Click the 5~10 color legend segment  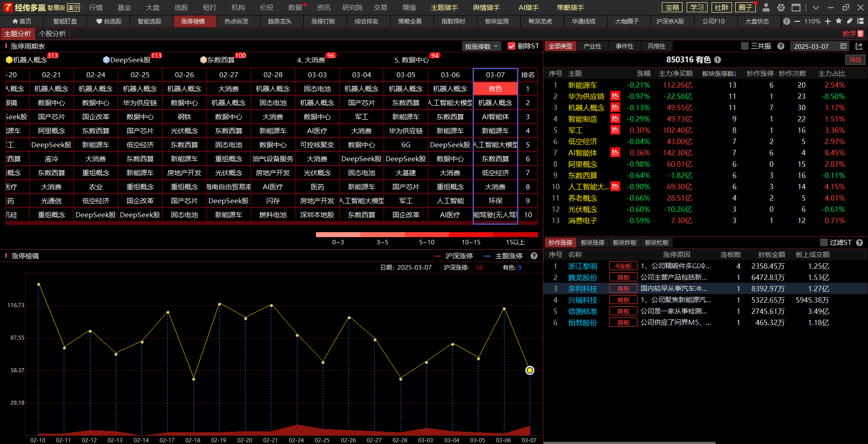point(427,235)
